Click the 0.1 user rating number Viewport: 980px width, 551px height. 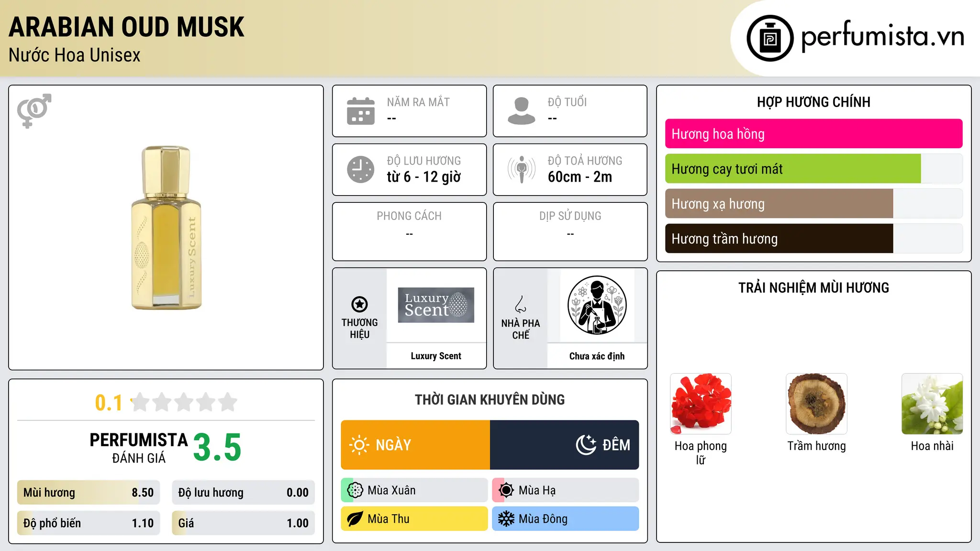[109, 403]
